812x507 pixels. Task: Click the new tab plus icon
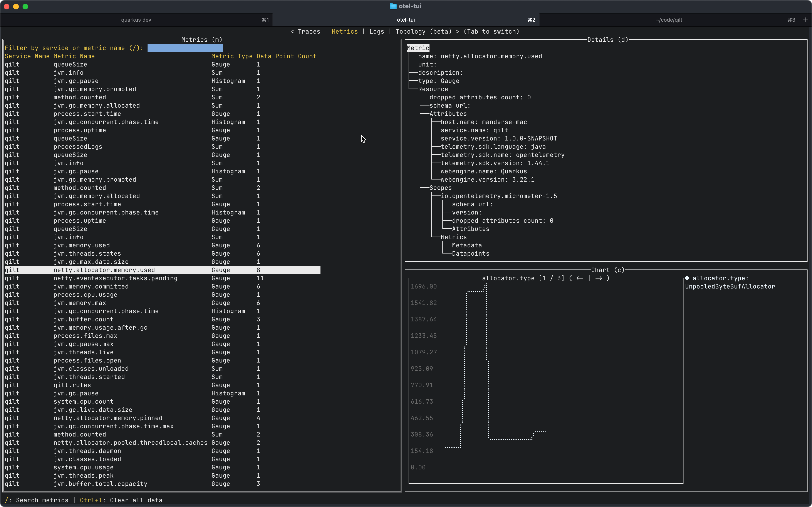(x=805, y=20)
